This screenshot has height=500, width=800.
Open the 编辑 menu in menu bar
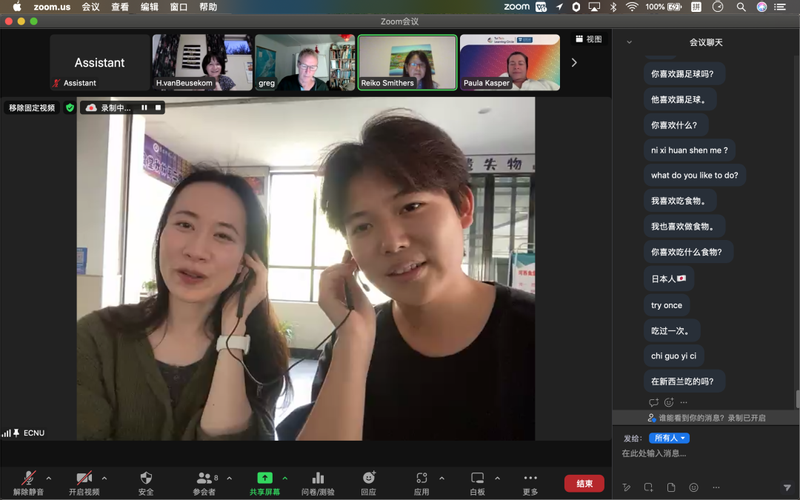(x=149, y=7)
